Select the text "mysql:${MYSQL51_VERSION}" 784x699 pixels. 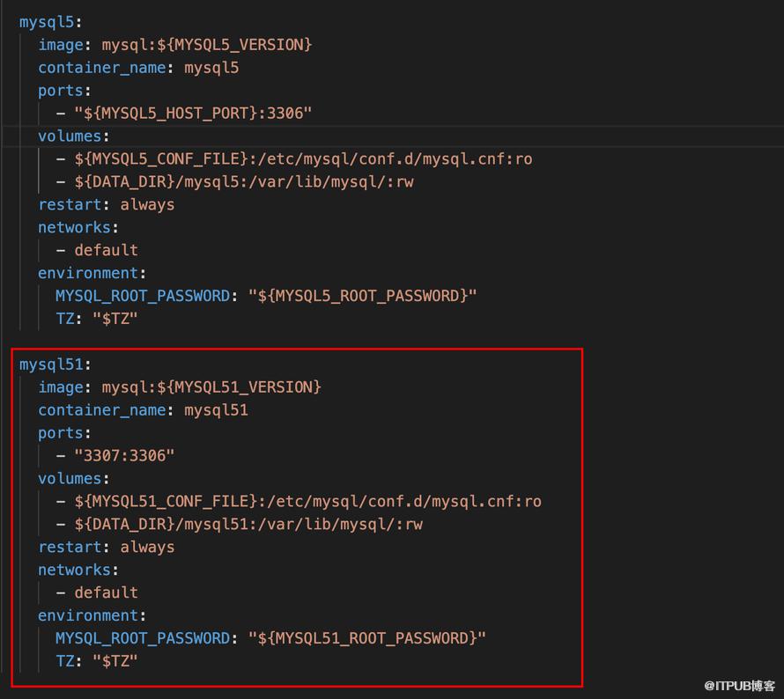click(x=211, y=387)
